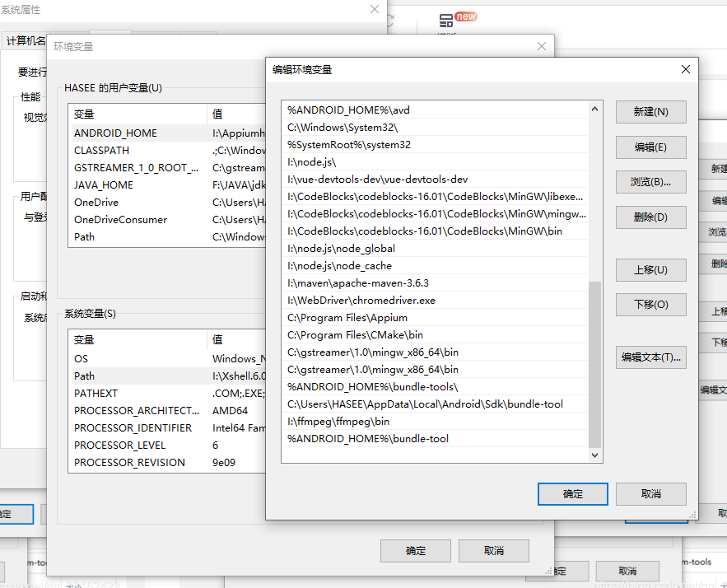Select the MinGW\libexe... path entry
This screenshot has height=588, width=727.
[435, 197]
